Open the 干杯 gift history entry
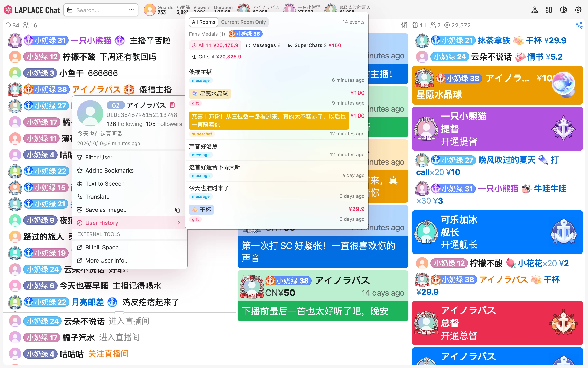 coord(277,214)
